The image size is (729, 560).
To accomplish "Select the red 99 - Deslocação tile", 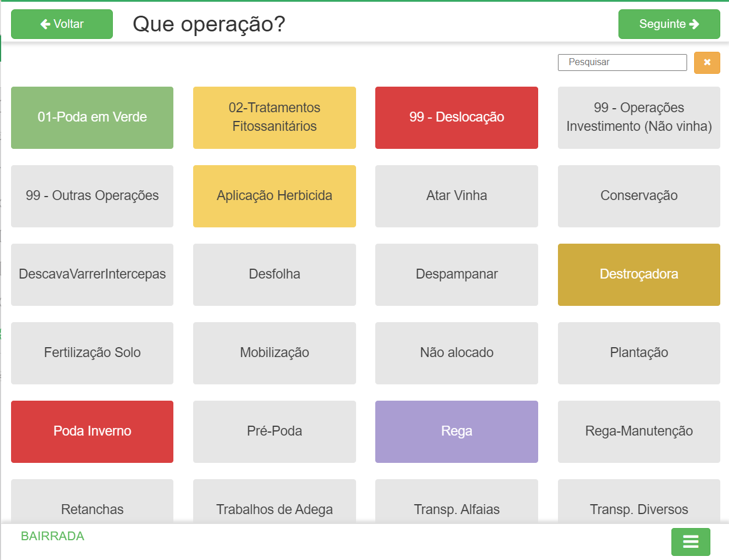I will 456,117.
